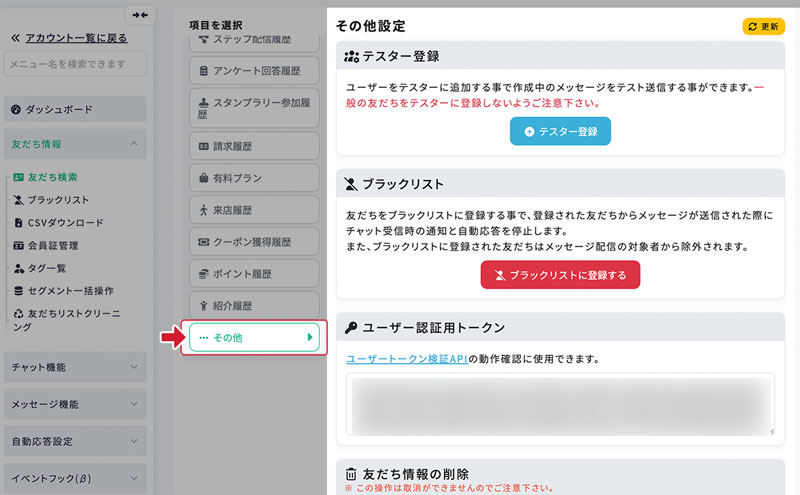Screen dimensions: 800x495
Task: Select the その他 item
Action: click(254, 339)
